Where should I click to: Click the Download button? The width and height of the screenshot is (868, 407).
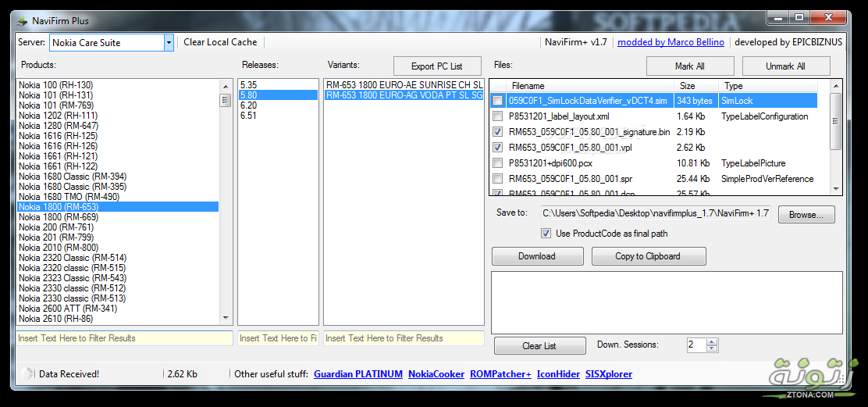(537, 255)
